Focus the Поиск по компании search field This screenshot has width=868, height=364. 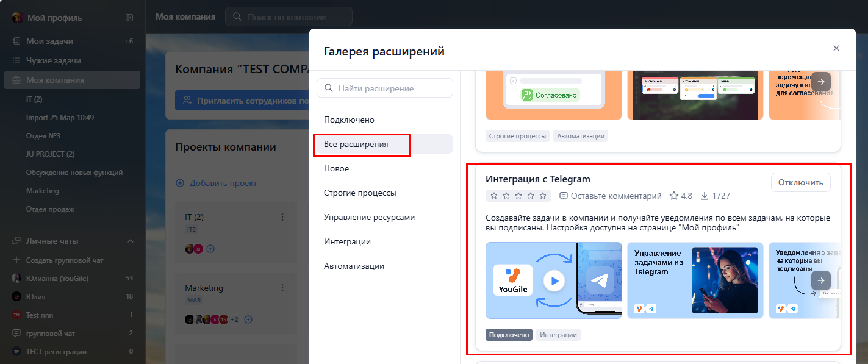point(289,17)
